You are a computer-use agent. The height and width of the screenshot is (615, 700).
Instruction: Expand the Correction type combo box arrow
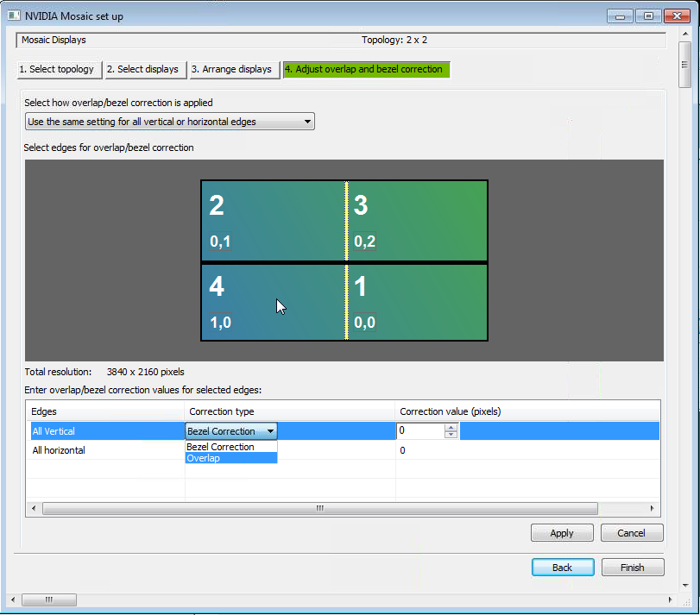(270, 431)
